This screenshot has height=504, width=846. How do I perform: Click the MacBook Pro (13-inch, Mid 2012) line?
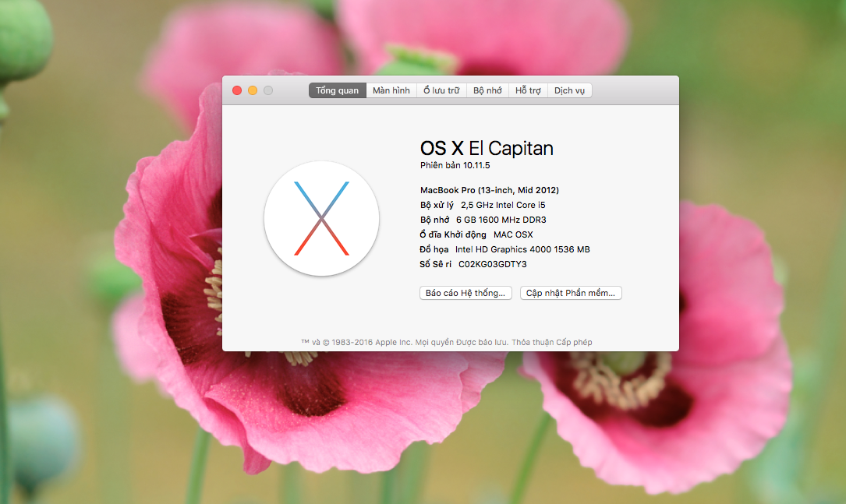tap(490, 190)
